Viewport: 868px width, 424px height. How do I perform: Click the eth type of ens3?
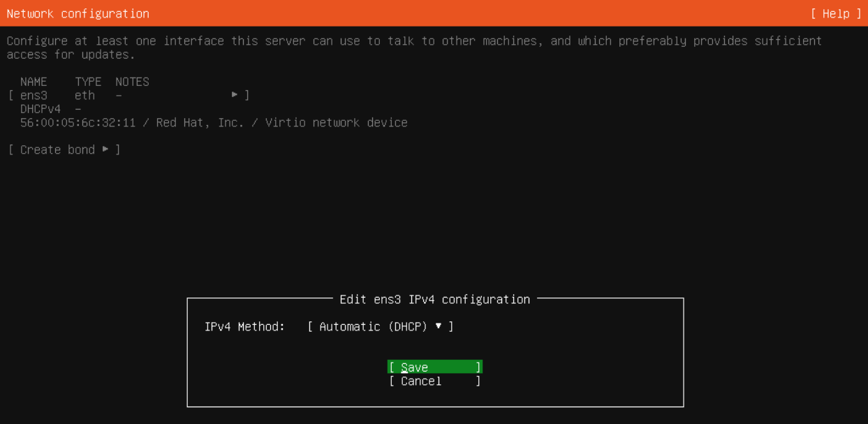(84, 95)
